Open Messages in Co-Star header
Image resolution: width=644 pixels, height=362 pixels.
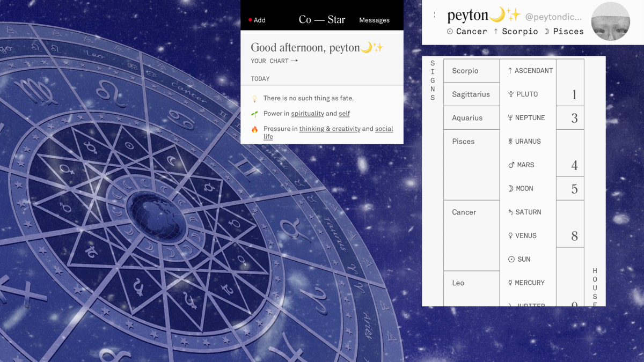374,20
